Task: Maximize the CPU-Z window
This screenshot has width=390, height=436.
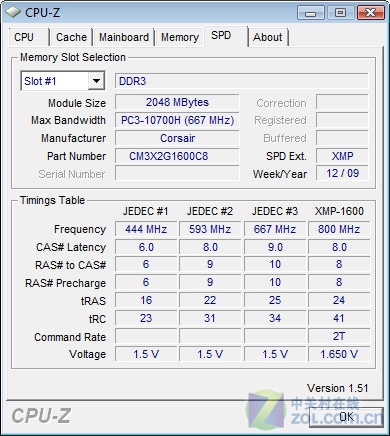Action: [340, 13]
